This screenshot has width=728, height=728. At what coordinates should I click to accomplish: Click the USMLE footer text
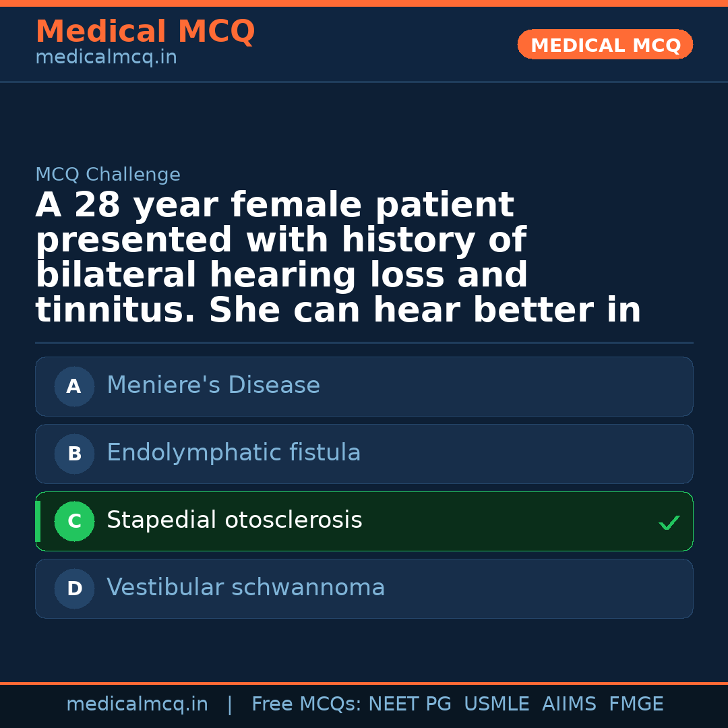pyautogui.click(x=496, y=704)
